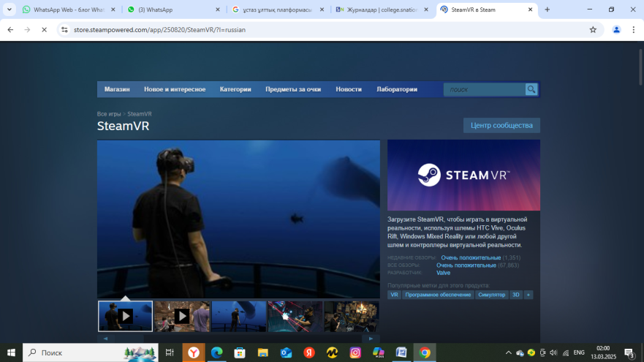
Task: Switch to the WhatsApp Web blog tab
Action: tap(69, 10)
